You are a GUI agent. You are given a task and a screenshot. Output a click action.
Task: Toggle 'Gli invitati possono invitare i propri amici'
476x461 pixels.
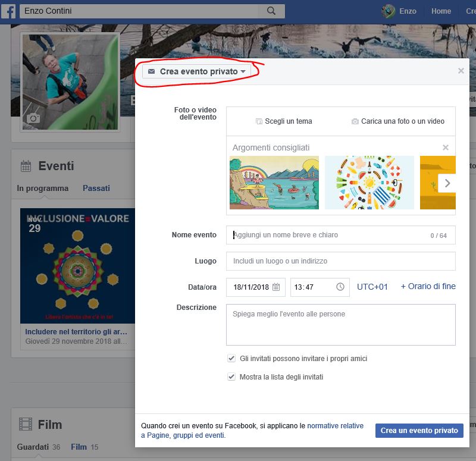(x=231, y=359)
